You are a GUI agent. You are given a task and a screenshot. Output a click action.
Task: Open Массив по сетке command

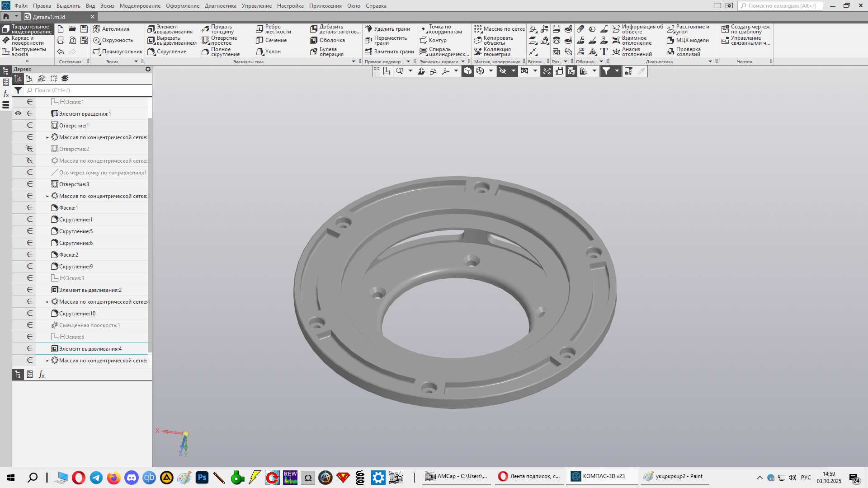(x=499, y=29)
